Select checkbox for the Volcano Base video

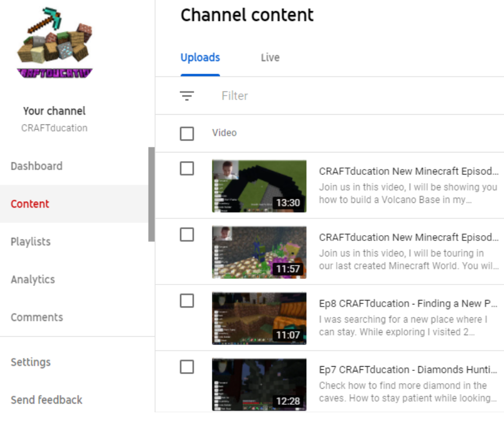(187, 169)
